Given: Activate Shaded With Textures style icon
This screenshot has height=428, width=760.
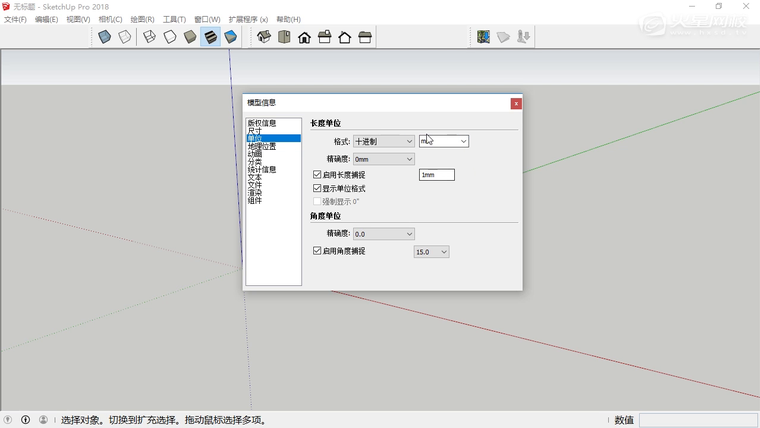Looking at the screenshot, I should point(210,37).
